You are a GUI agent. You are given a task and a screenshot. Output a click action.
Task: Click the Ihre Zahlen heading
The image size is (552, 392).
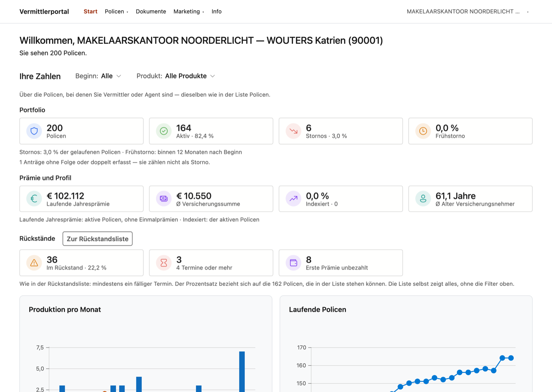tap(40, 76)
